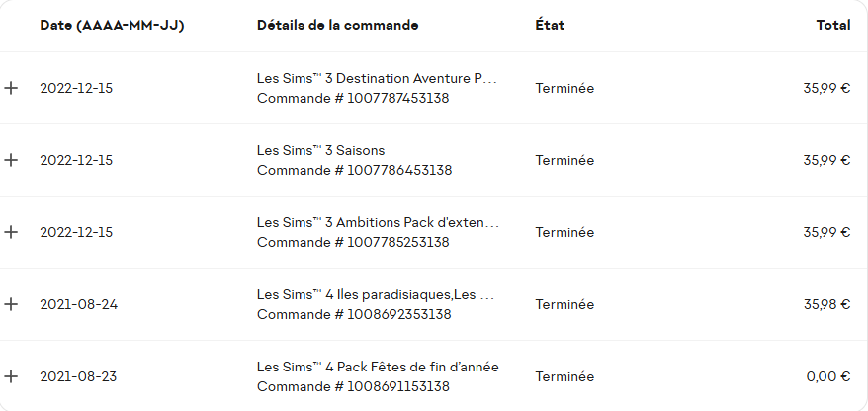Open Les Sims 4 Iles paradisiaques title
This screenshot has height=411, width=868.
[376, 294]
